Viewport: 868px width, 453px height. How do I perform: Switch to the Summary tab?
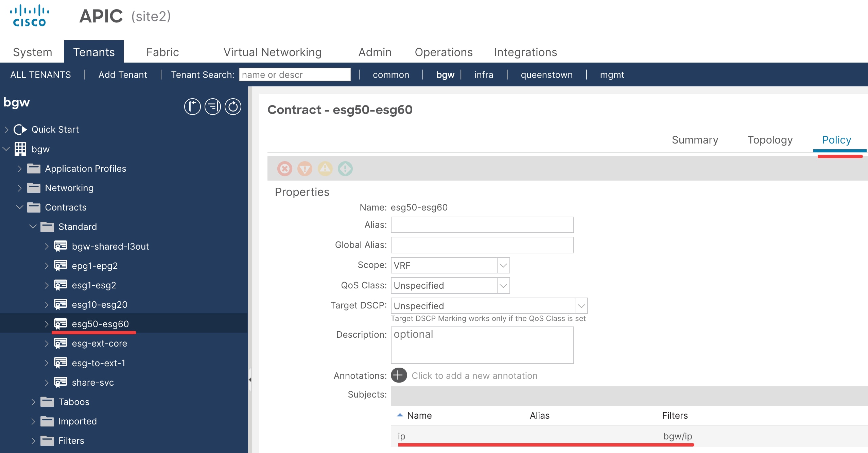[695, 140]
